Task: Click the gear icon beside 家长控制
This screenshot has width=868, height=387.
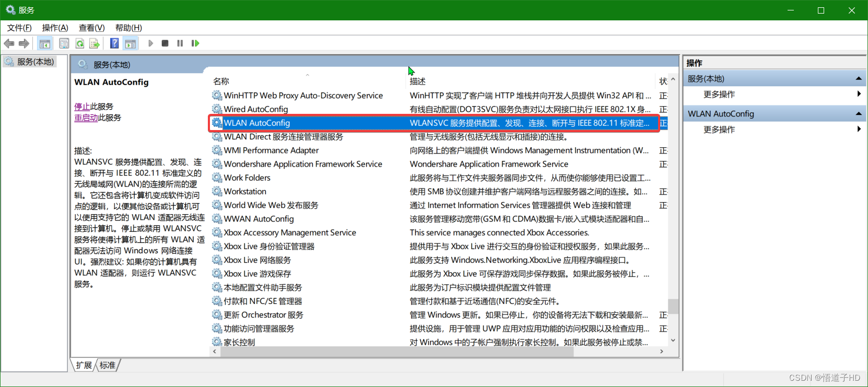Action: point(217,342)
